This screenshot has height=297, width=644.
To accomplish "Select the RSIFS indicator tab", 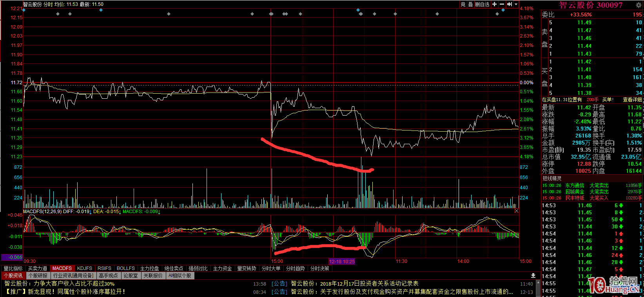I will [x=105, y=268].
